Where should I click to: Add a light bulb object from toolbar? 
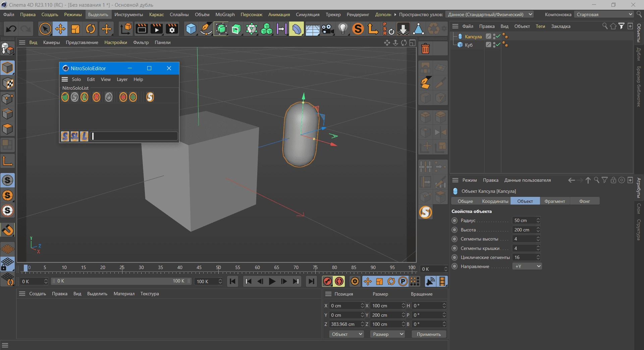[x=343, y=29]
